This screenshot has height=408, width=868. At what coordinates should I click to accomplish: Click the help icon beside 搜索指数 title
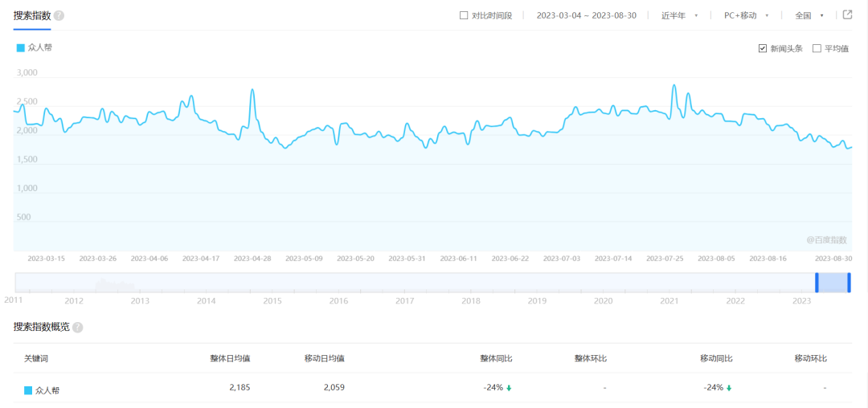pyautogui.click(x=59, y=15)
